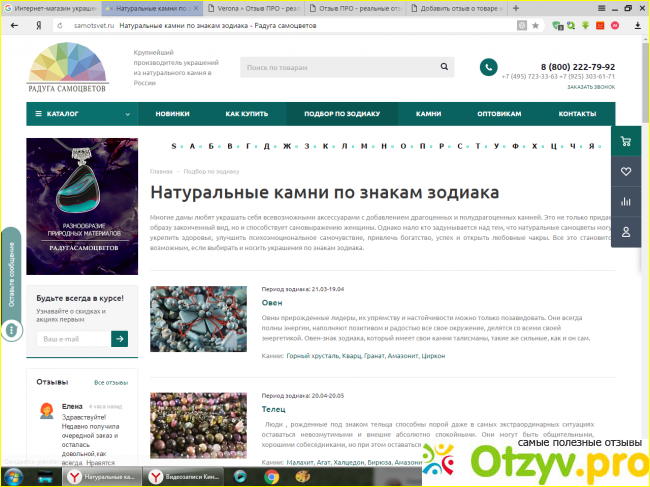Click the Chrome icon in the taskbar
650x487 pixels.
pyautogui.click(x=271, y=477)
